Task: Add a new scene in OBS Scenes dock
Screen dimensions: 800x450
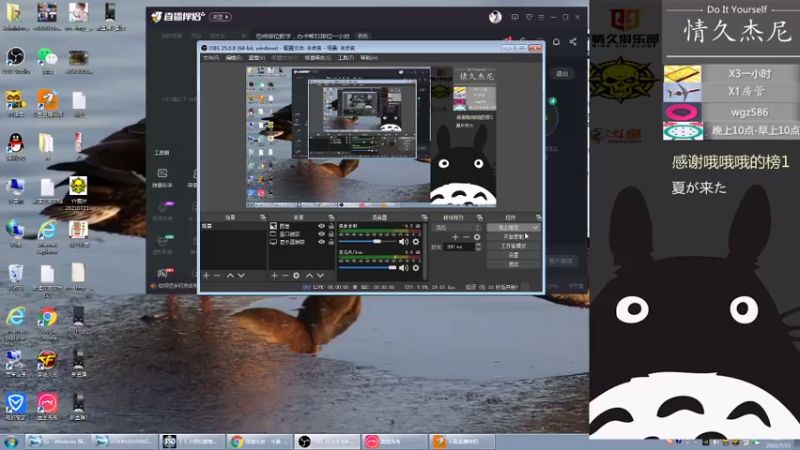Action: coord(206,276)
